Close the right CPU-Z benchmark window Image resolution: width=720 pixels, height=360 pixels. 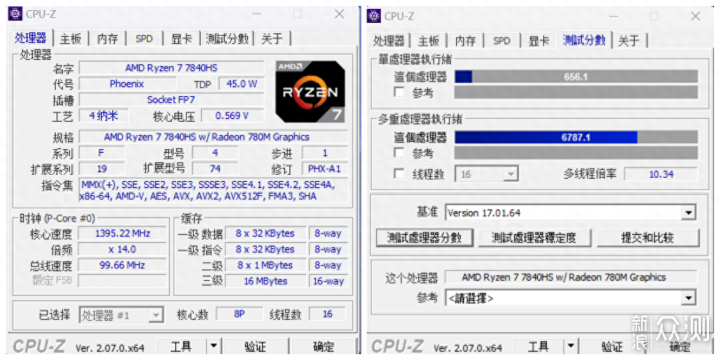coord(696,16)
